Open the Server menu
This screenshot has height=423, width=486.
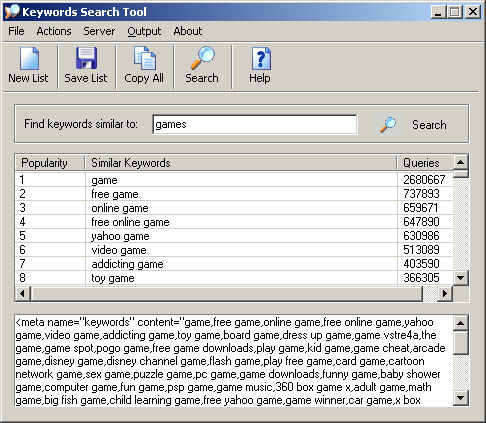pos(99,31)
